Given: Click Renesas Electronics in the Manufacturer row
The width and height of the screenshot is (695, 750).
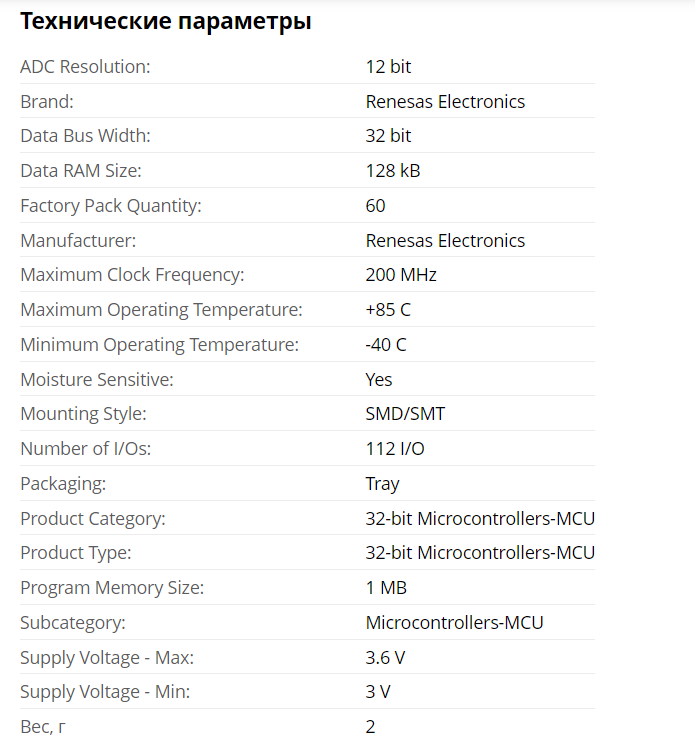Looking at the screenshot, I should click(x=445, y=241).
